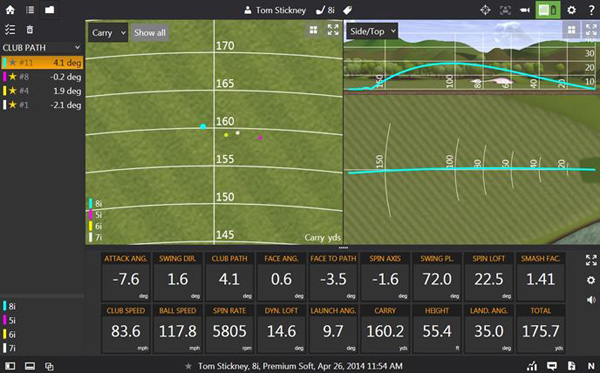The width and height of the screenshot is (600, 373).
Task: Expand trajectory view to fullscreen
Action: click(x=591, y=30)
